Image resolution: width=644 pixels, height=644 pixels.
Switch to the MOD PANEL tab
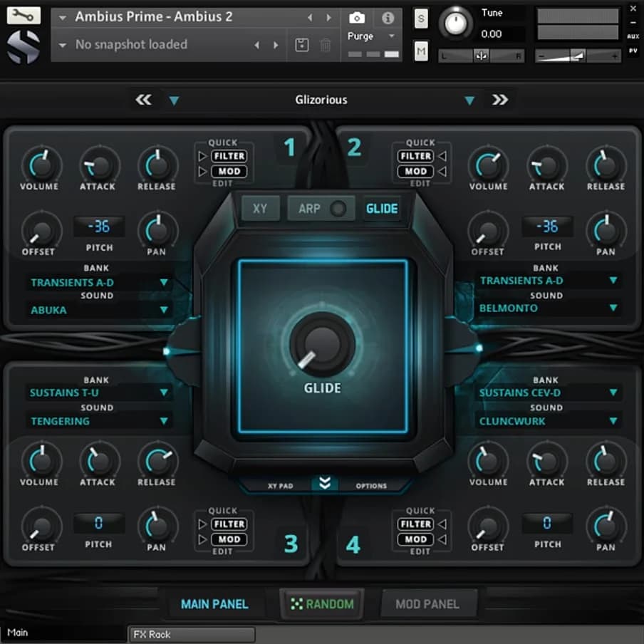pyautogui.click(x=427, y=604)
